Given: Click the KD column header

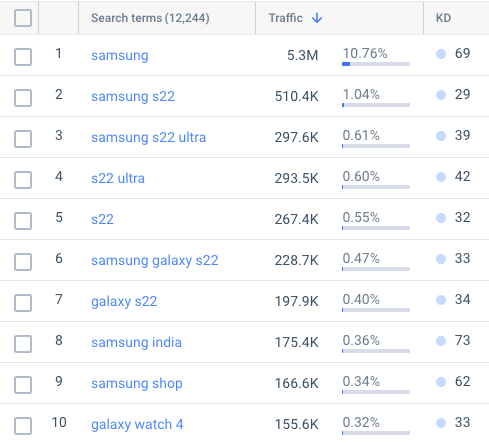Looking at the screenshot, I should click(443, 18).
